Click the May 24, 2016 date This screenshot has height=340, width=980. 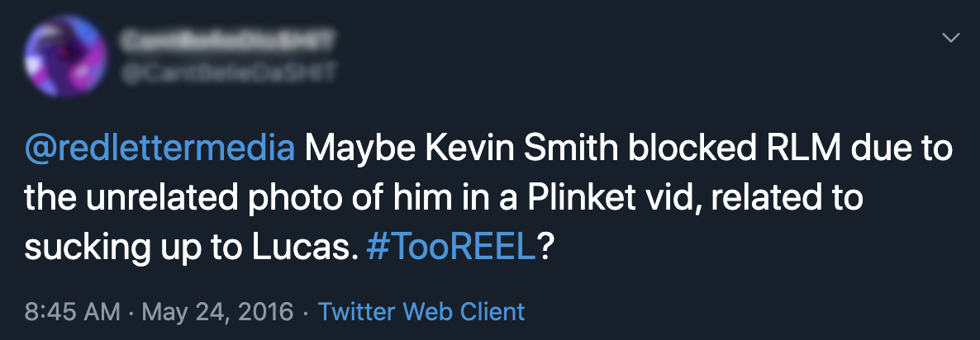point(217,311)
